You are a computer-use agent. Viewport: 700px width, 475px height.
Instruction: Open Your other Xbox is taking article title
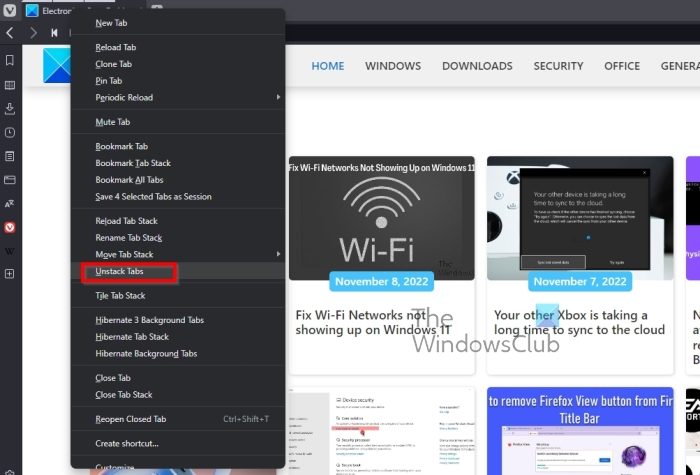579,322
